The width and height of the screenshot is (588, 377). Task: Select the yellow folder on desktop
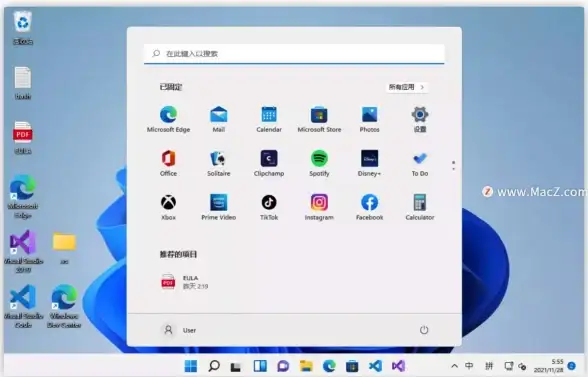[64, 248]
